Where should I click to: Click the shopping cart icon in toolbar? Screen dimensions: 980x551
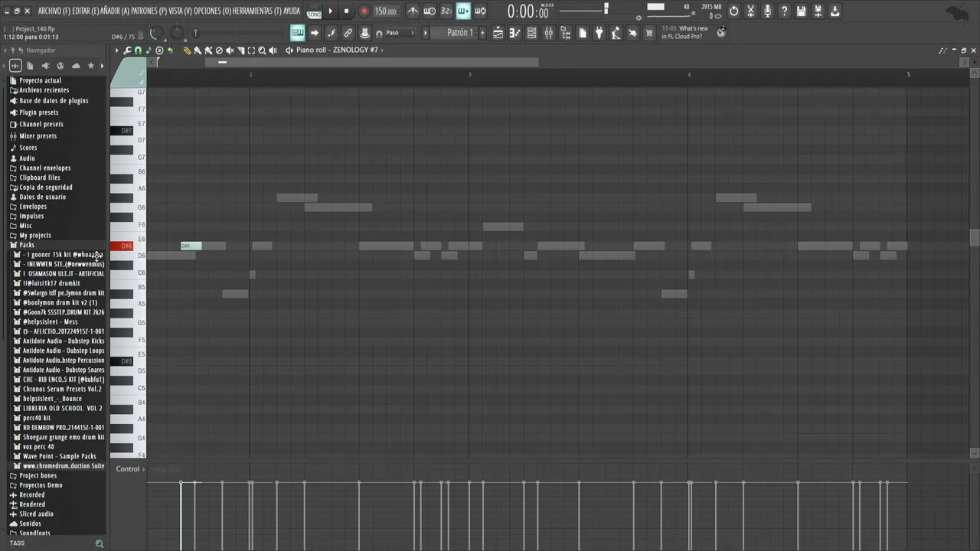[x=650, y=33]
